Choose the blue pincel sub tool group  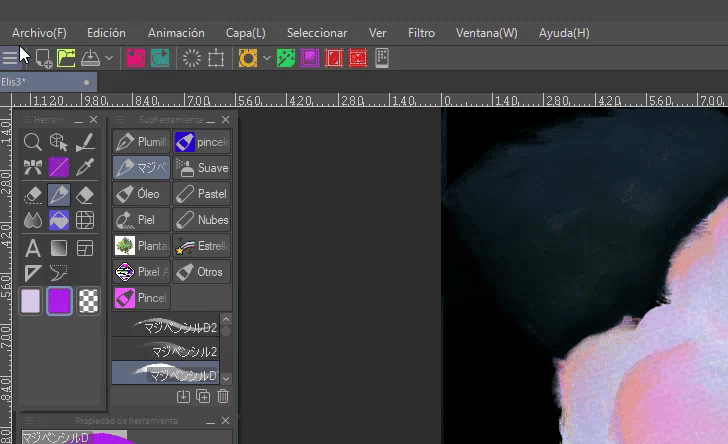click(x=202, y=142)
